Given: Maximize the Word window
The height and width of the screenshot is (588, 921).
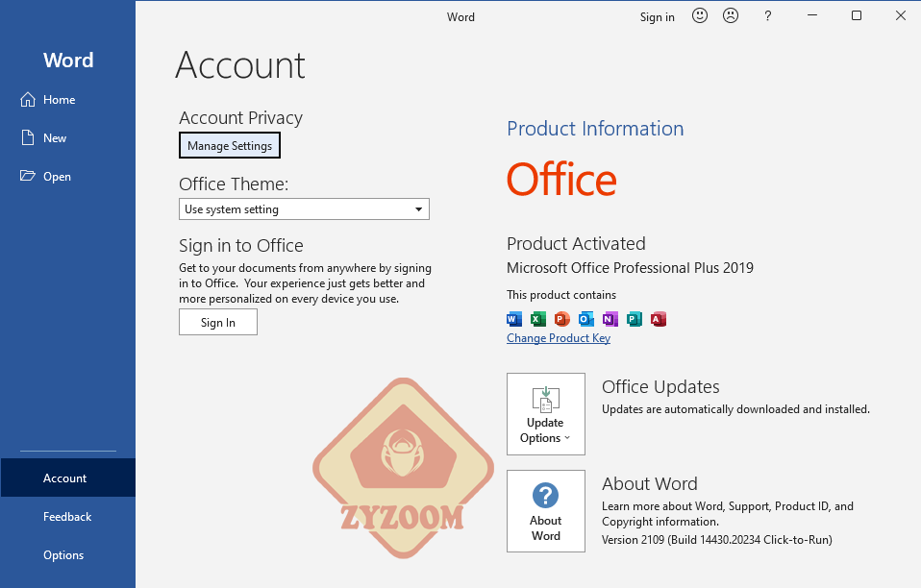Looking at the screenshot, I should click(x=857, y=15).
